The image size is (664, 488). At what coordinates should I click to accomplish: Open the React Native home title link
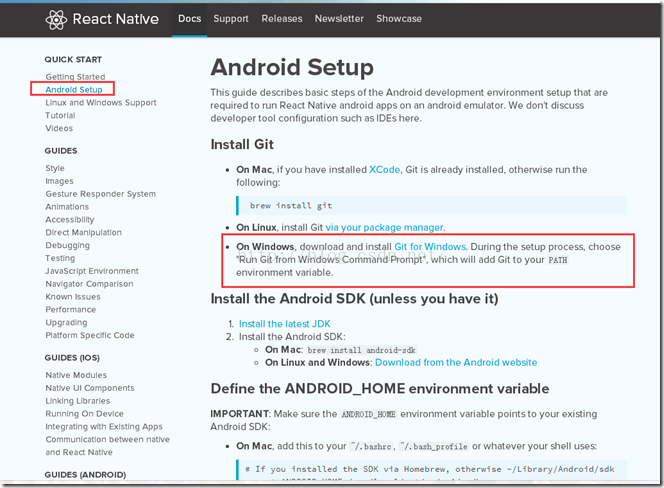[116, 19]
